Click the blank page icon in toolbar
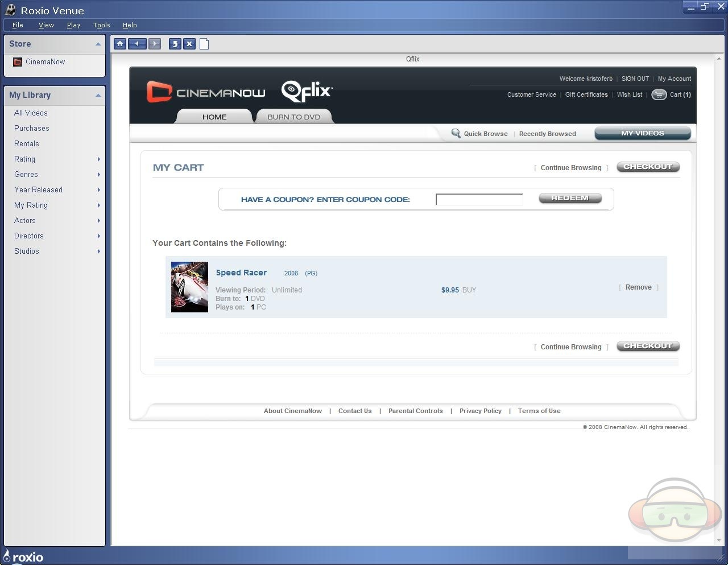728x565 pixels. pyautogui.click(x=204, y=44)
